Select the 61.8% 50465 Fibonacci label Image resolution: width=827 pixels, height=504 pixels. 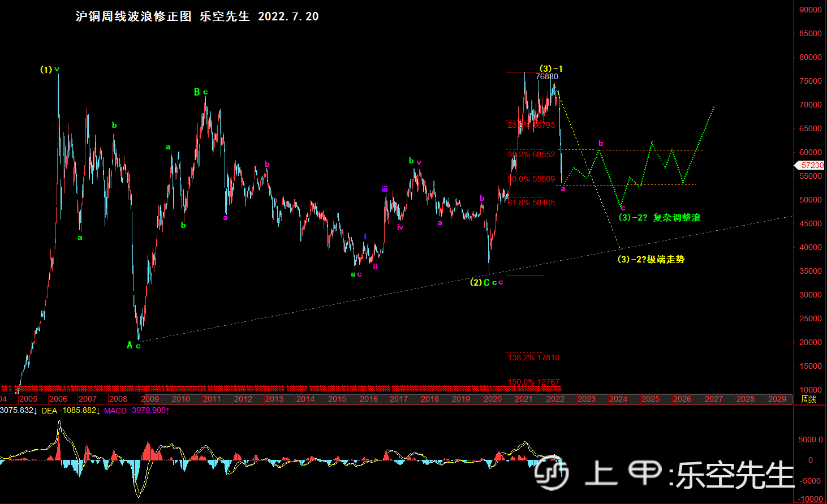pos(531,203)
